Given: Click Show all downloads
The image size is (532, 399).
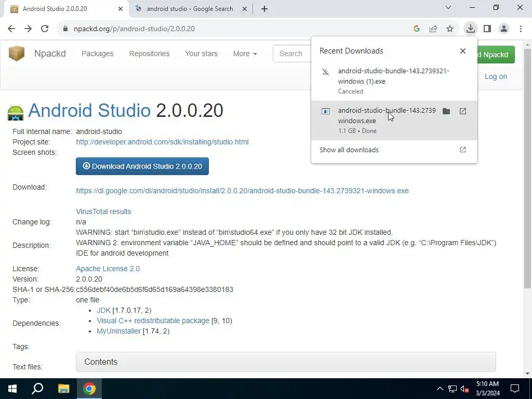Looking at the screenshot, I should pyautogui.click(x=394, y=150).
